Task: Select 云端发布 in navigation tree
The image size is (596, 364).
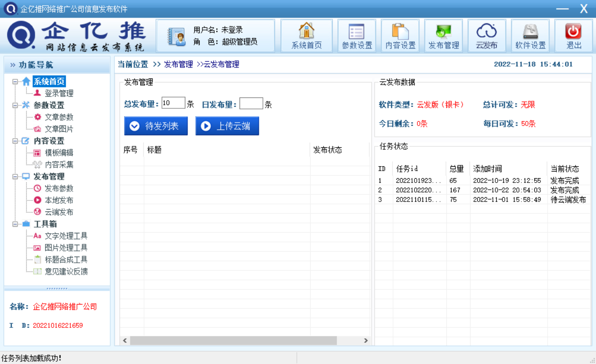Action: (58, 212)
